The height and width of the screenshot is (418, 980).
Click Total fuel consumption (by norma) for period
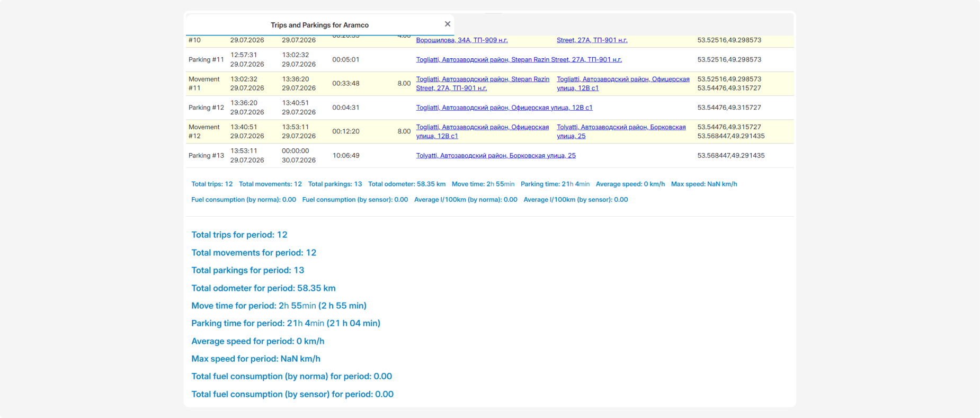tap(292, 376)
